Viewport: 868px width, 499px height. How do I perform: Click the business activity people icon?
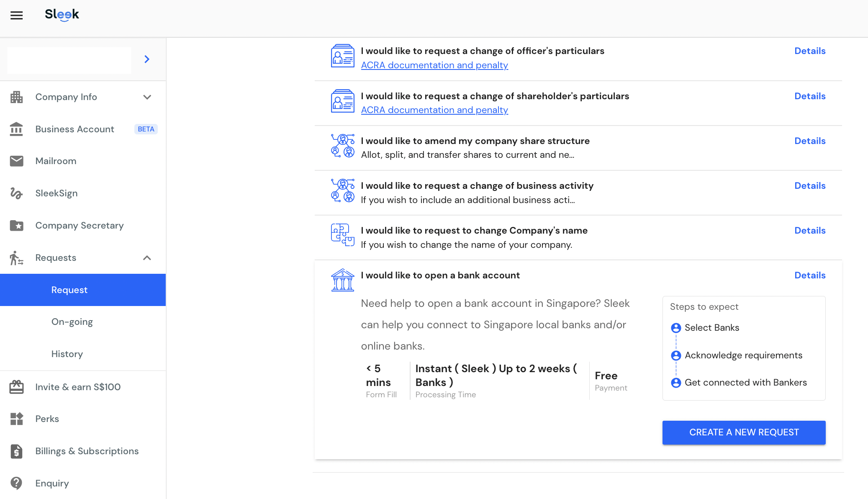click(x=342, y=190)
